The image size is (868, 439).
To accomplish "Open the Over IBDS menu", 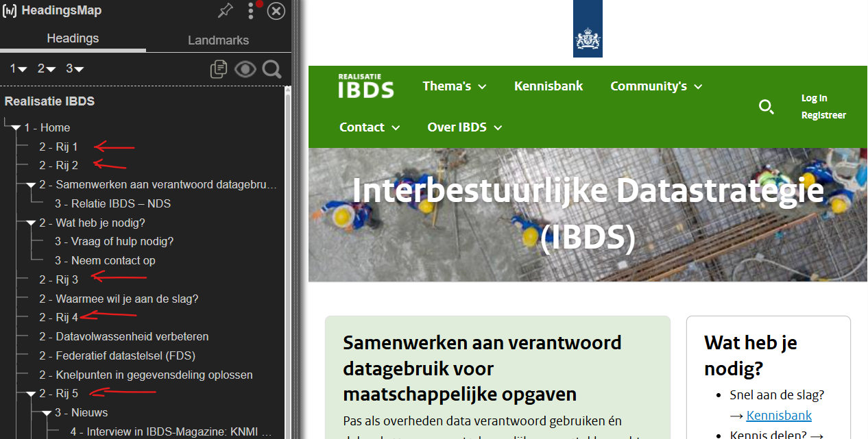I will pos(465,127).
